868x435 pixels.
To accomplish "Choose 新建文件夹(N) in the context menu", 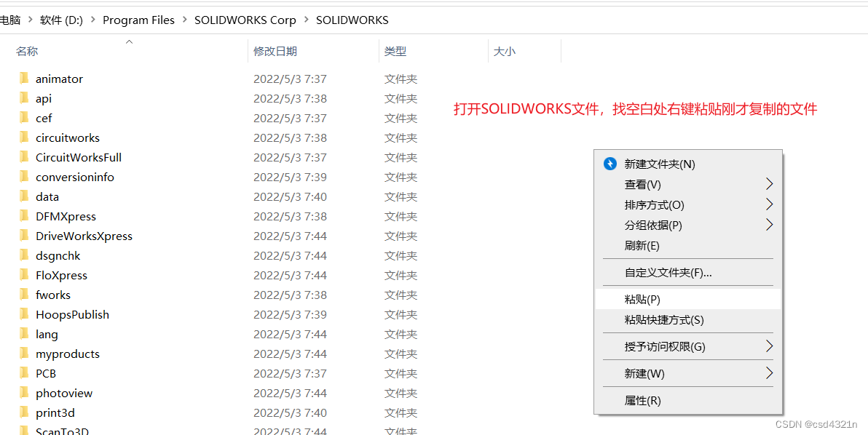I will pos(687,164).
